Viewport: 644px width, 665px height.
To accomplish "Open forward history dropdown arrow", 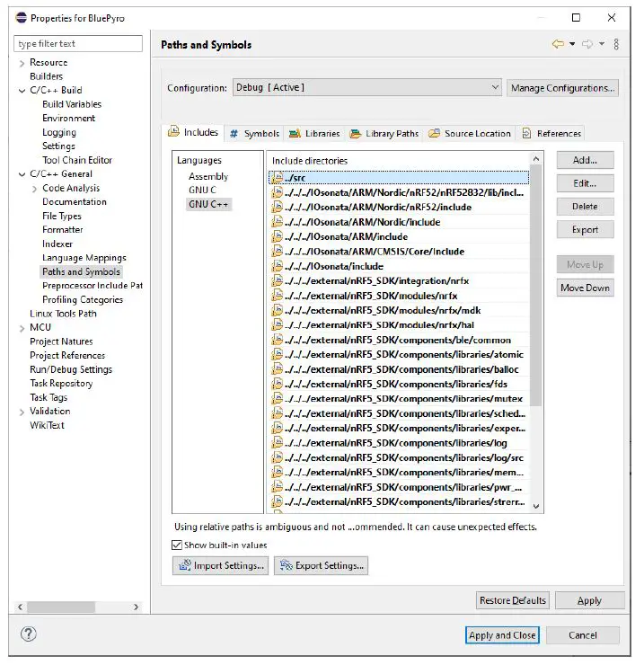I will pos(602,44).
